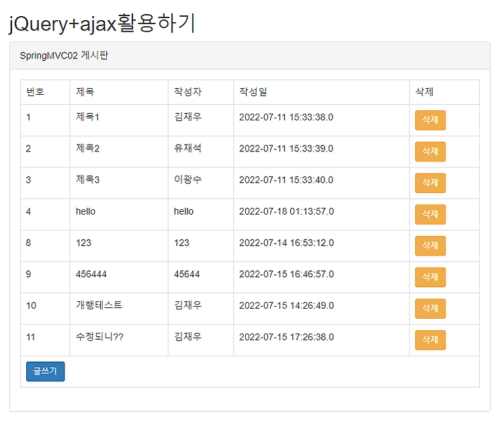Click author 김재우 in 제목1 row
504x421 pixels.
tap(187, 117)
